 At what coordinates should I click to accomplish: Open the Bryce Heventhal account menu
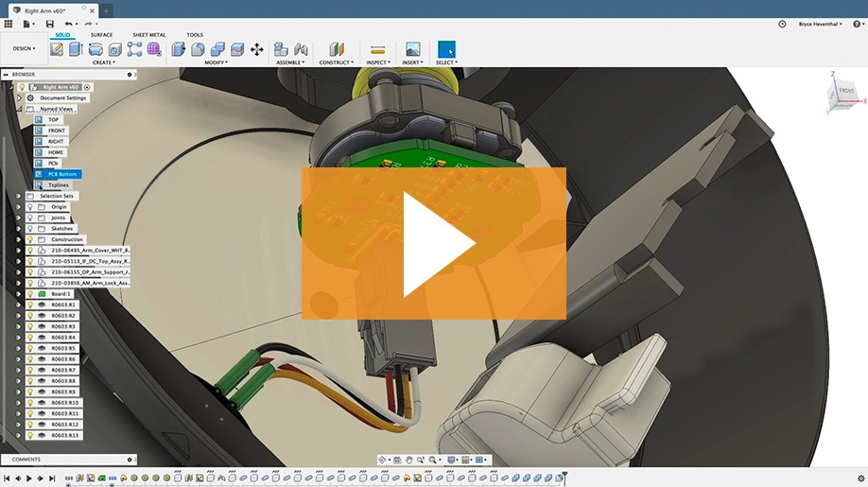(820, 25)
